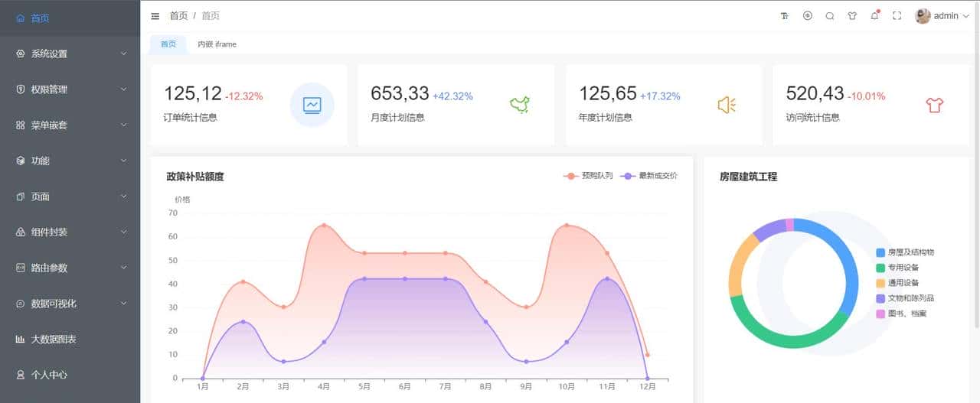Screen dimensions: 980x403
Task: Collapse the sidebar with the hamburger icon
Action: [155, 16]
